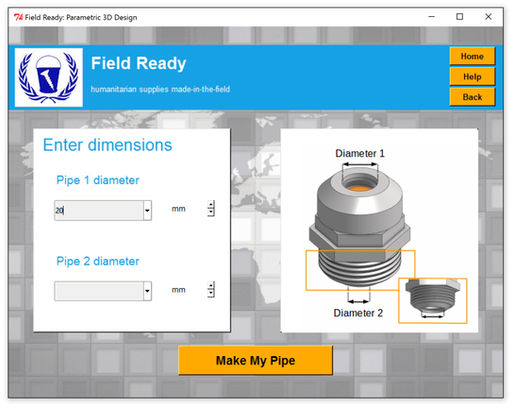Viewport: 514px width, 408px height.
Task: Click the 'Enter dimensions' heading
Action: (107, 145)
